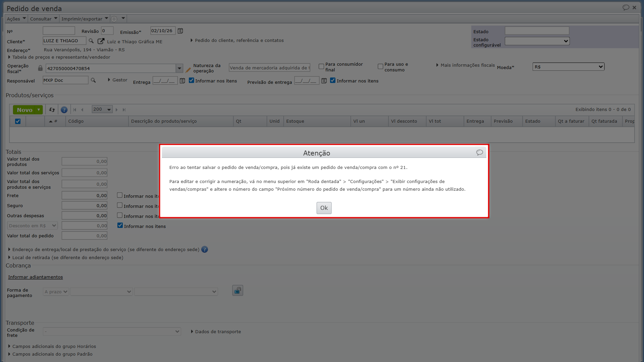Viewport: 644px width, 362px height.
Task: Open the Imprimir/exportar menu
Action: click(85, 19)
